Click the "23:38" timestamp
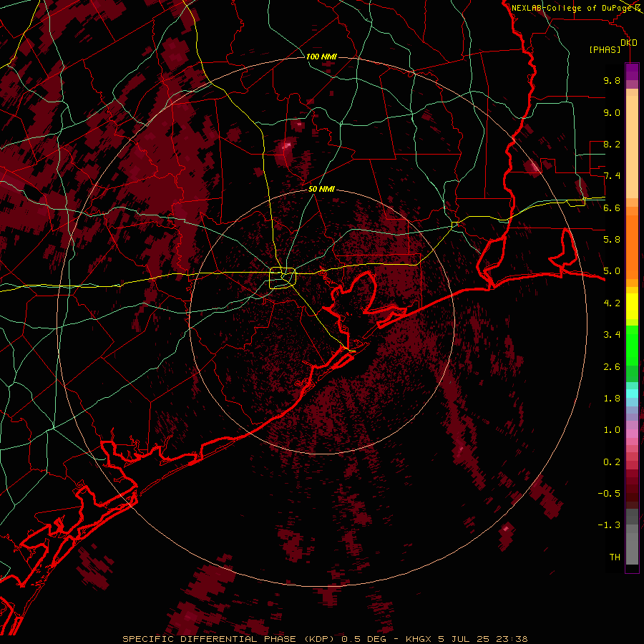 click(x=512, y=639)
